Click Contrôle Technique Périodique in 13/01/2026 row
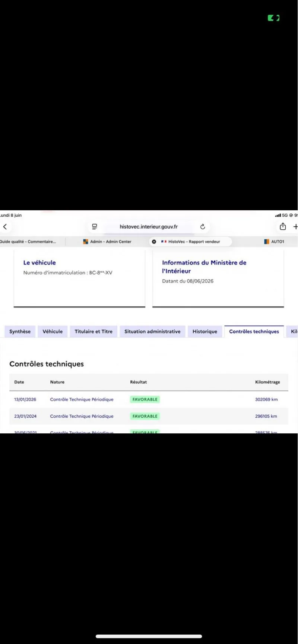Image resolution: width=298 pixels, height=644 pixels. point(82,399)
